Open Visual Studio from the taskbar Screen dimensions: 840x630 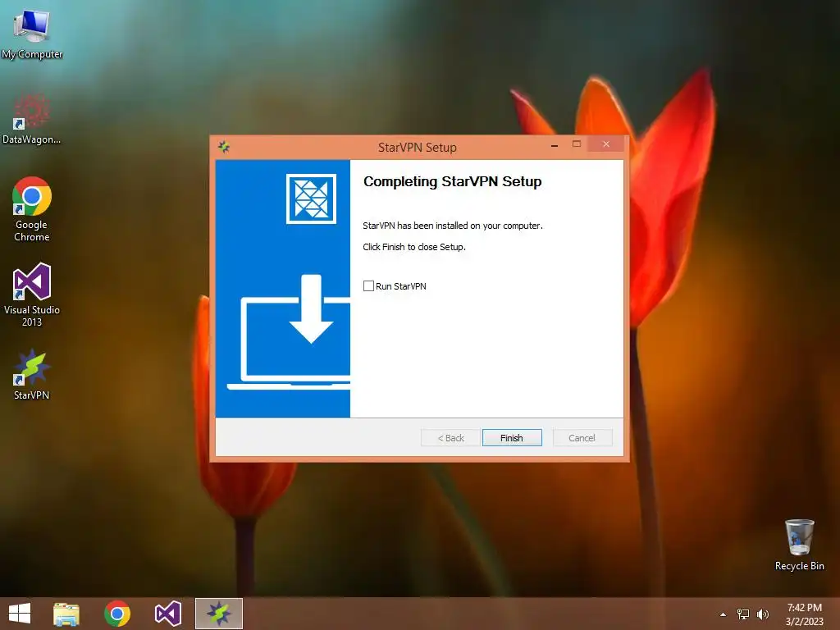coord(167,614)
